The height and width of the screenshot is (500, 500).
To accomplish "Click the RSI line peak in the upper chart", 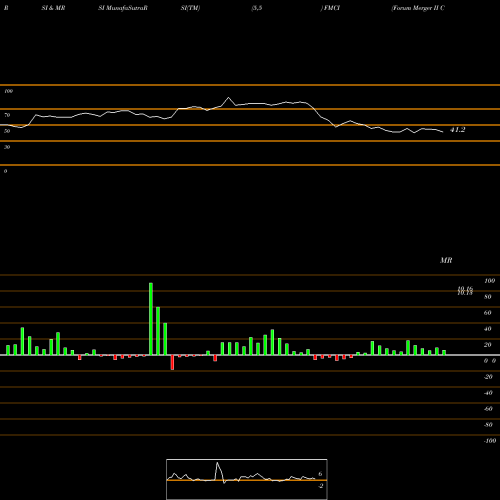I will point(228,98).
